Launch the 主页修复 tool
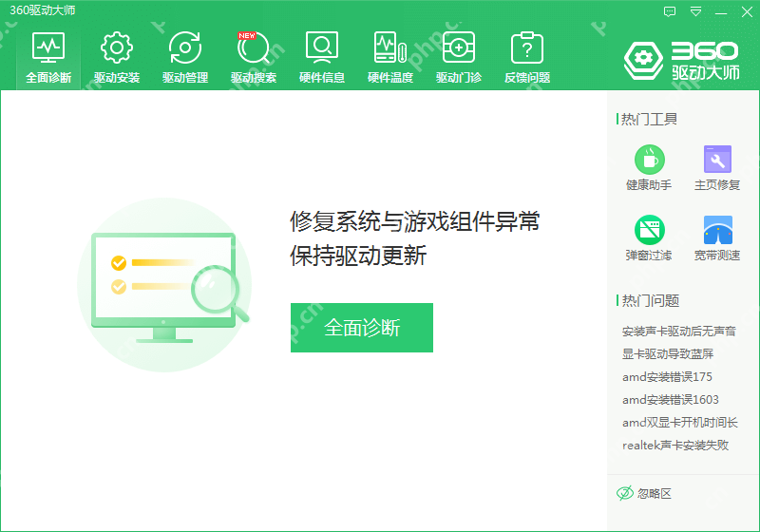Screen dimensions: 760x532 coord(717,167)
